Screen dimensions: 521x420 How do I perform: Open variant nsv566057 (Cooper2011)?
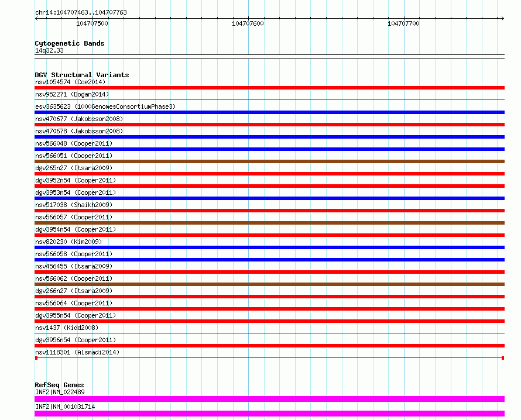[74, 217]
